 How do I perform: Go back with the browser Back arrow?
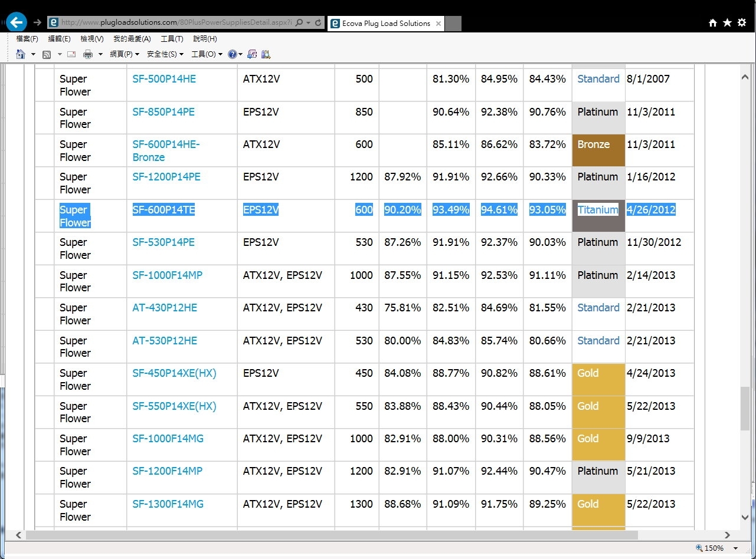[17, 22]
